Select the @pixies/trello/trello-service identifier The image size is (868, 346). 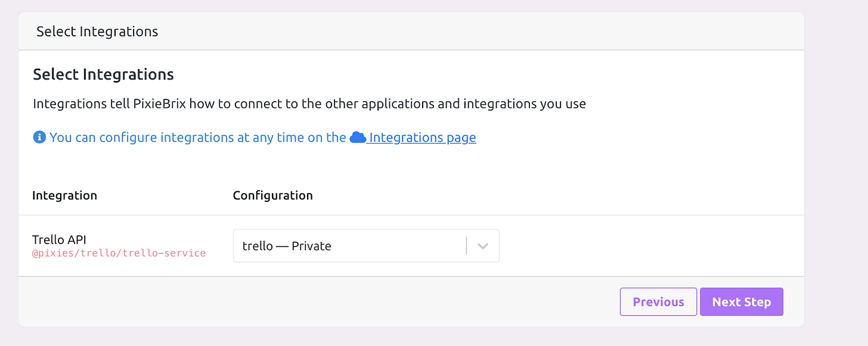pos(119,253)
